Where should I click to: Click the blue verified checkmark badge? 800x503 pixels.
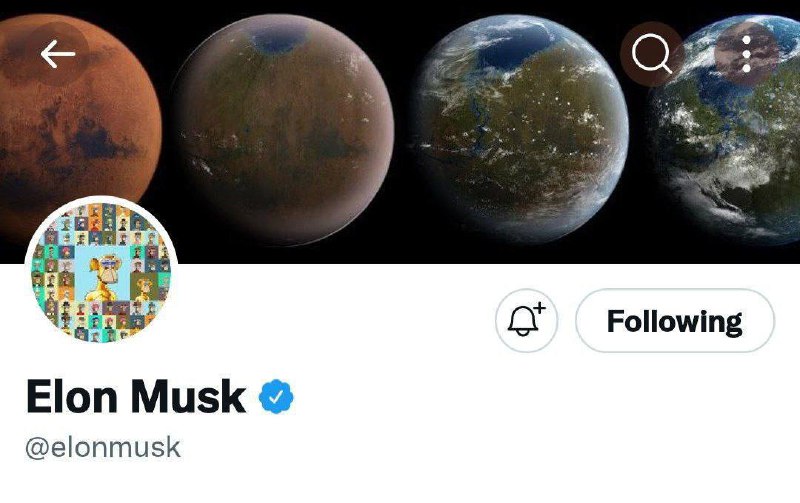click(276, 396)
